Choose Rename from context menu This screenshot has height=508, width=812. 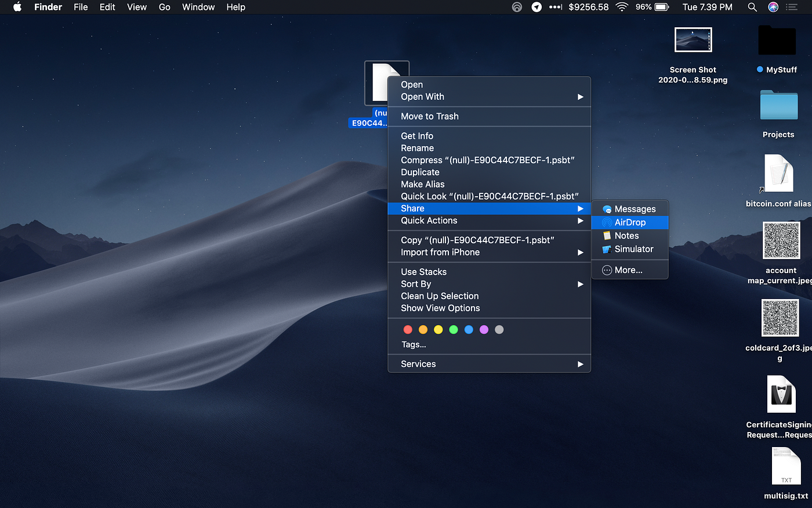489,148
